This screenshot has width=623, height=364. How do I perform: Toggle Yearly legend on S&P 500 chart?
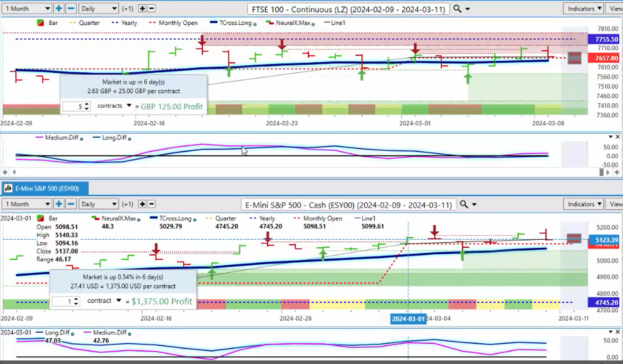(x=262, y=218)
